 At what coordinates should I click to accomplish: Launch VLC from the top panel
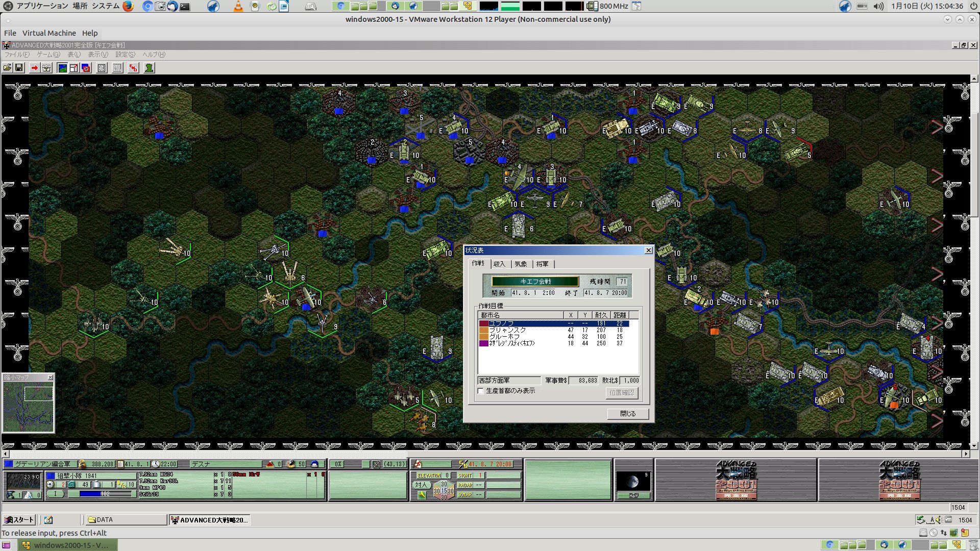click(x=238, y=6)
